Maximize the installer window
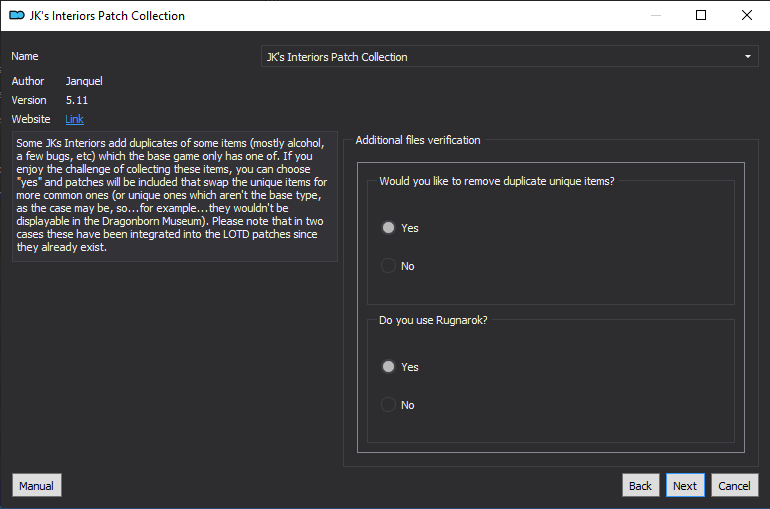770x509 pixels. pyautogui.click(x=701, y=15)
